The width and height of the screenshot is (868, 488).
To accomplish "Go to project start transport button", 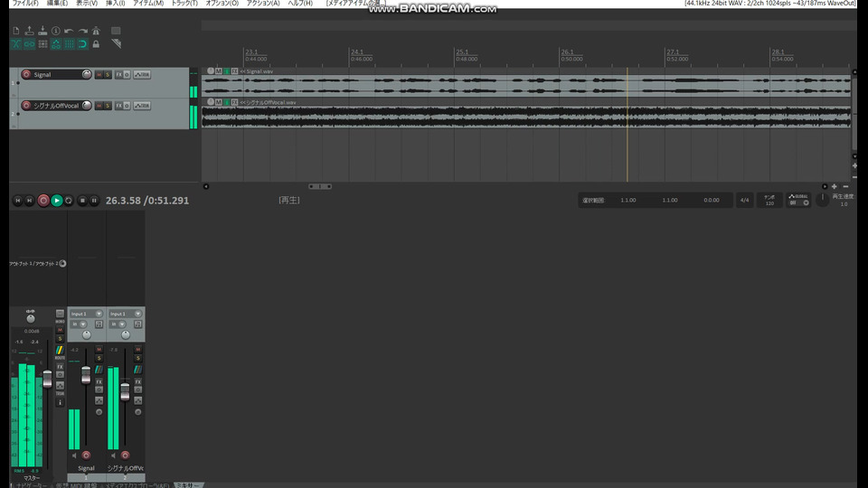I will pyautogui.click(x=17, y=201).
